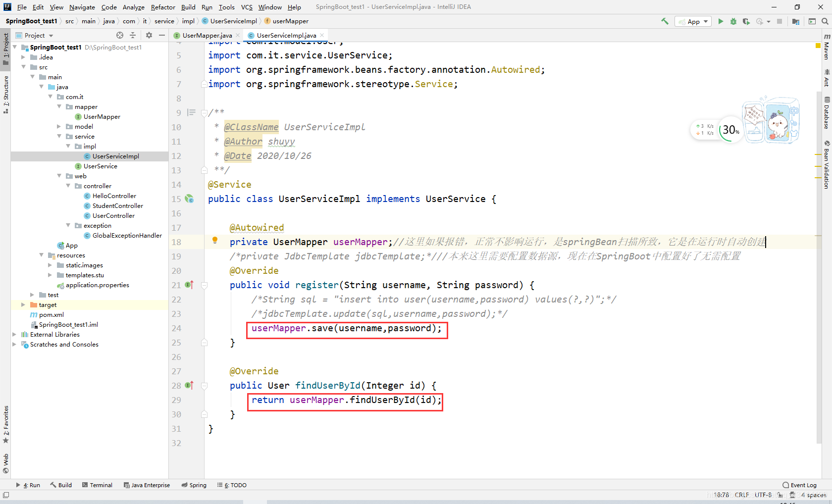Expand the model package

click(59, 126)
